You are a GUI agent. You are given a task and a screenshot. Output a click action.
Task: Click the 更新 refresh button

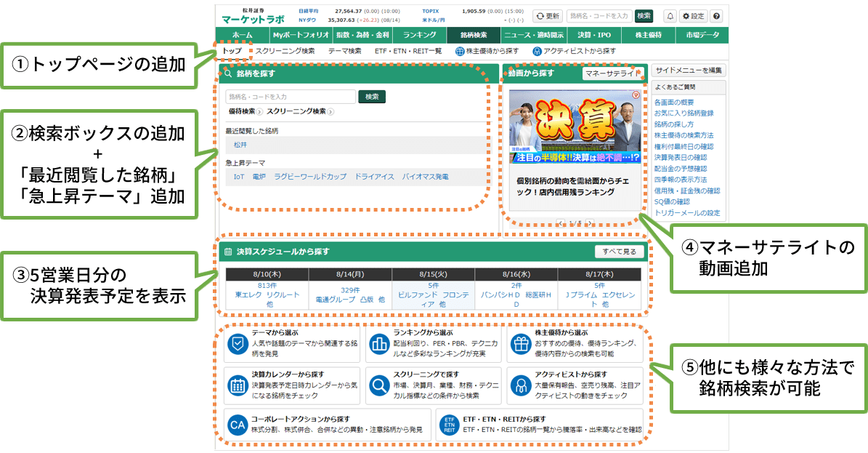[x=548, y=16]
